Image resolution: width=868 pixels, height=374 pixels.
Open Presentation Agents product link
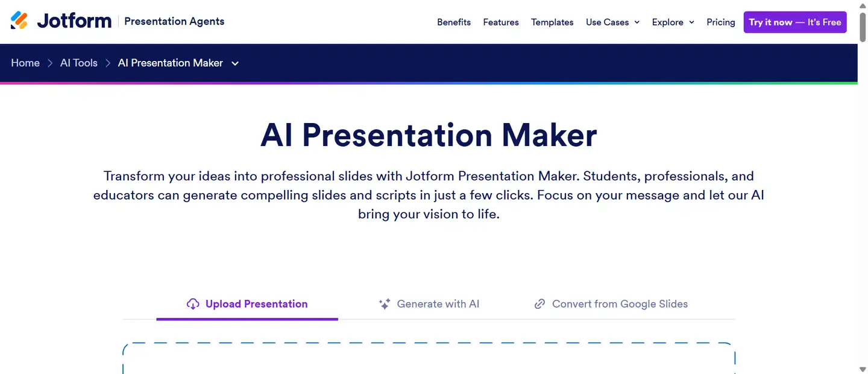click(174, 22)
